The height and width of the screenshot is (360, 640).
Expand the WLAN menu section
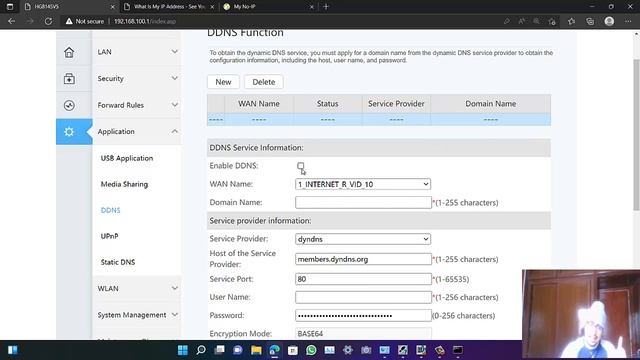(x=137, y=288)
